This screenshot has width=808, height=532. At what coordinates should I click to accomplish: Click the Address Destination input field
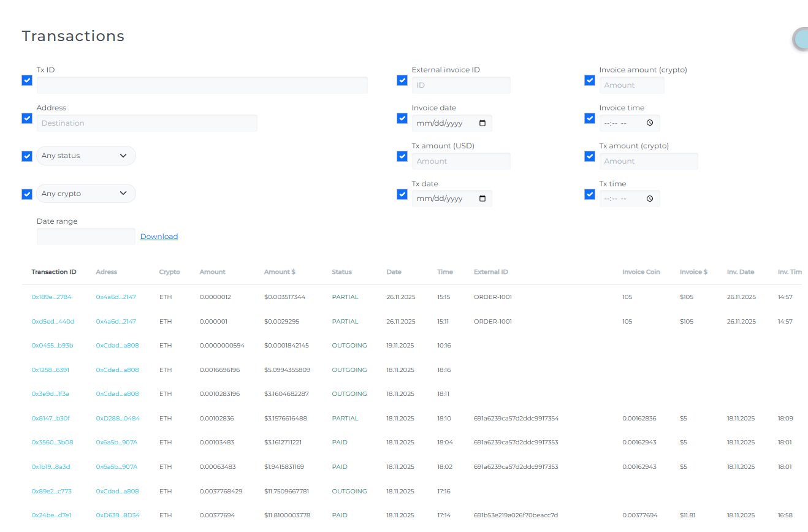pyautogui.click(x=147, y=123)
